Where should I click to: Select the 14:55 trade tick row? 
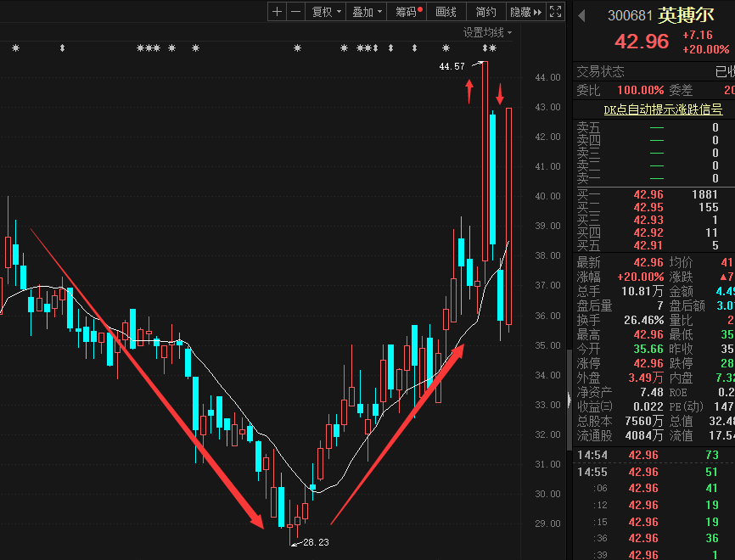(x=654, y=472)
